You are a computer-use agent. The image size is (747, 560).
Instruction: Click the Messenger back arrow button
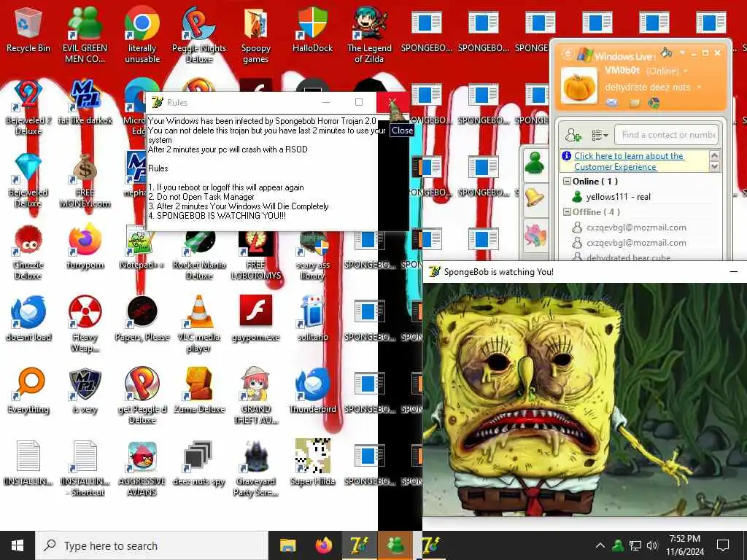pos(567,54)
